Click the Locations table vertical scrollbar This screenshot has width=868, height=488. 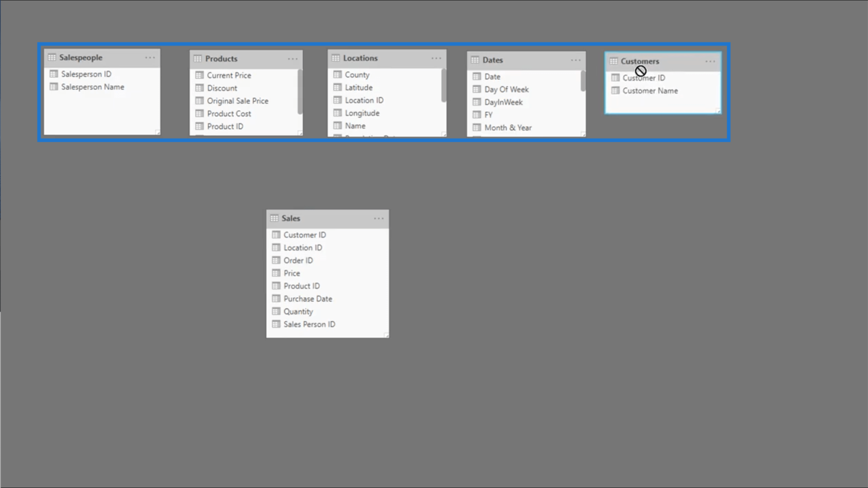[x=443, y=85]
